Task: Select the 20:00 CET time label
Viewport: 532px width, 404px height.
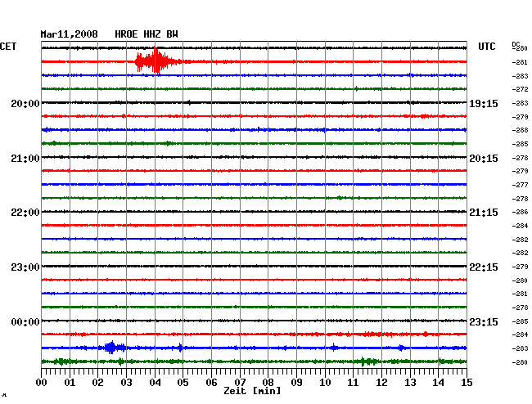Action: [25, 104]
